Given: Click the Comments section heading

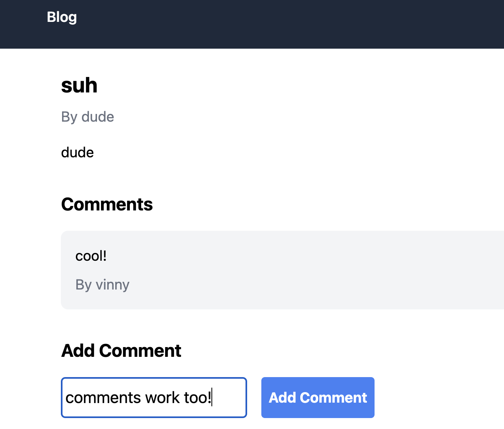Looking at the screenshot, I should (x=107, y=204).
